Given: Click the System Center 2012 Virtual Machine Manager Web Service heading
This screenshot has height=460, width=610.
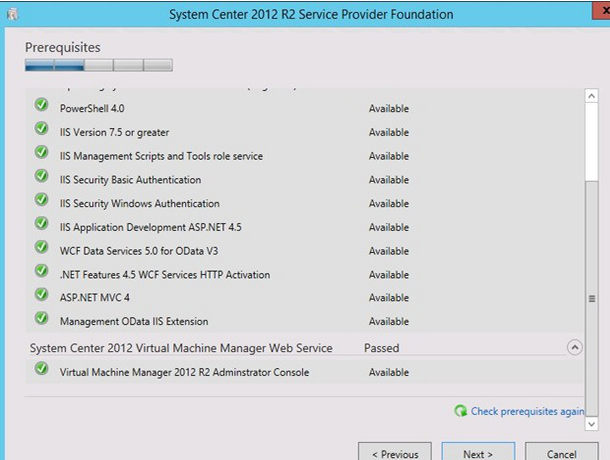Looking at the screenshot, I should pos(181,348).
